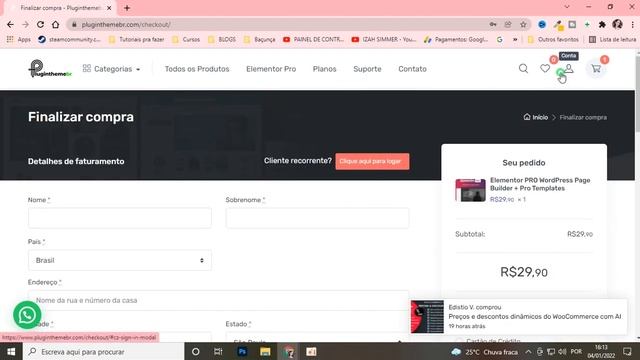The width and height of the screenshot is (640, 360).
Task: Open the browser home icon
Action: (x=56, y=24)
